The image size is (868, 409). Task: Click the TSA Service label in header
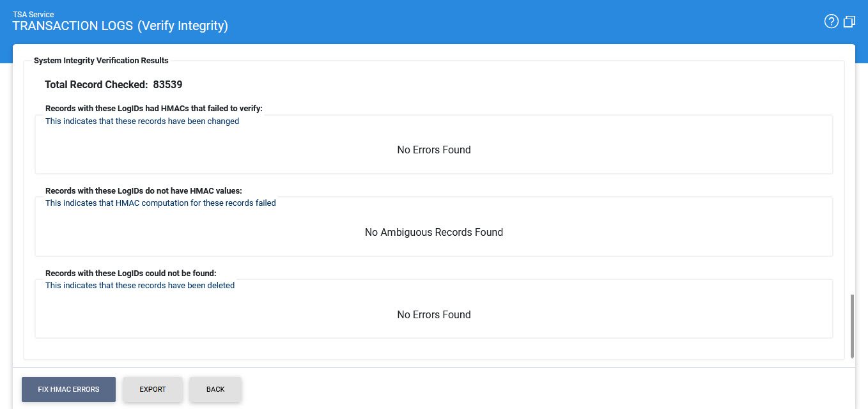33,14
